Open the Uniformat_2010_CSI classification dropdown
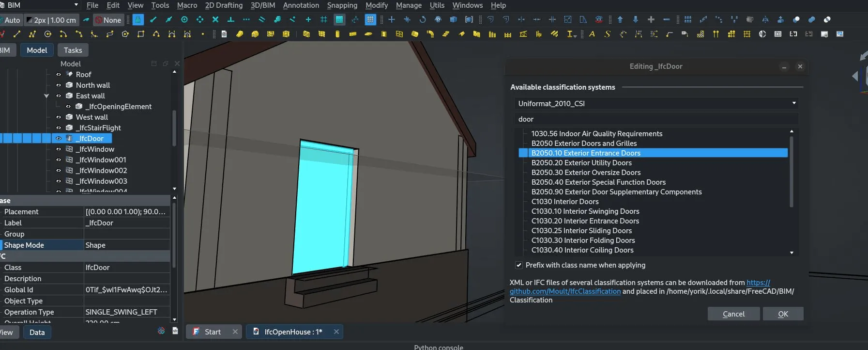 [x=656, y=103]
